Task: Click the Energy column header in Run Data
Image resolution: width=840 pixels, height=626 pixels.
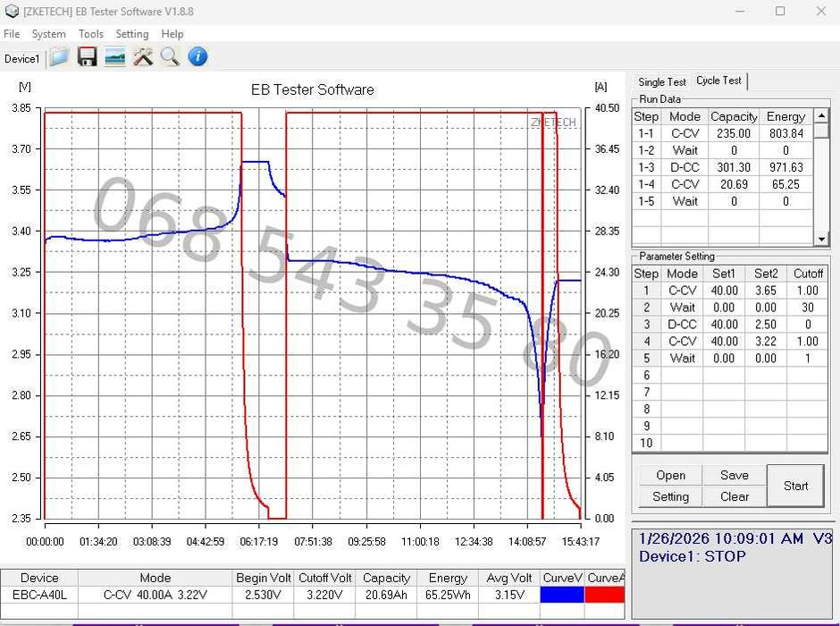Action: (785, 116)
